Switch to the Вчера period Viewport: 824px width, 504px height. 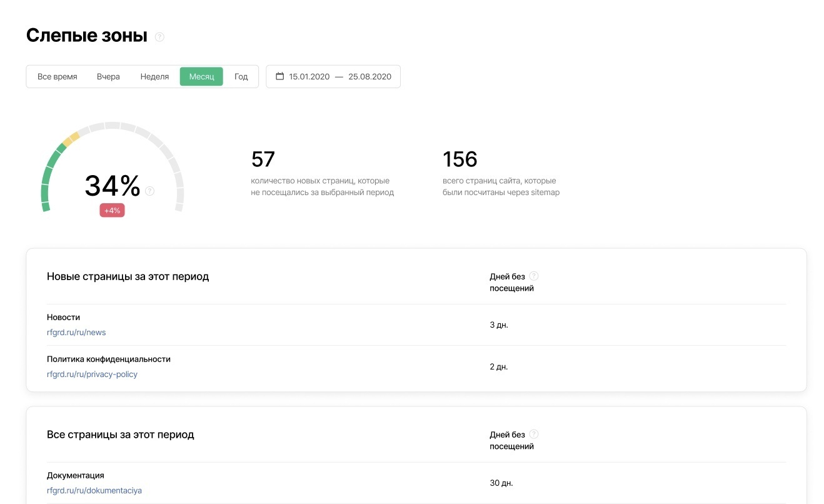click(x=108, y=77)
